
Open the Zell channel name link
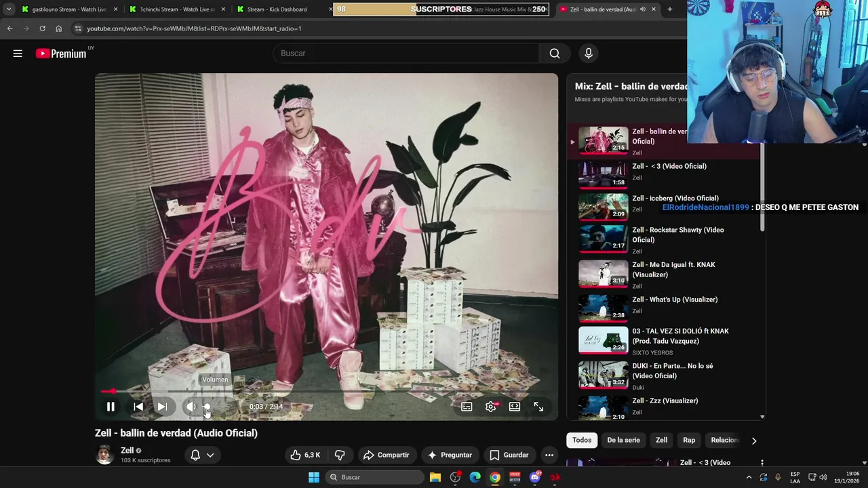click(x=127, y=450)
